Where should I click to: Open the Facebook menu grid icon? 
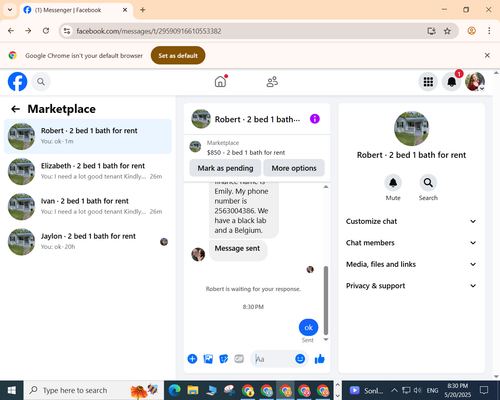click(428, 82)
